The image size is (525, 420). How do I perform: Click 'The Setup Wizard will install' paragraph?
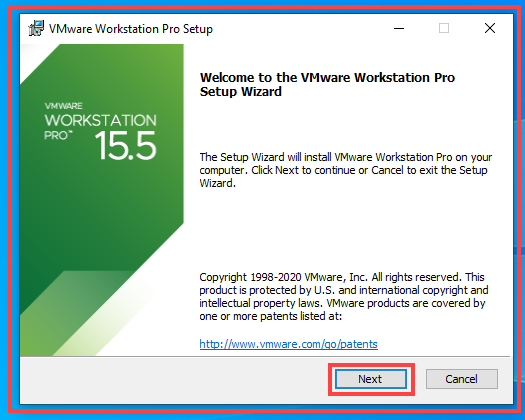coord(346,170)
